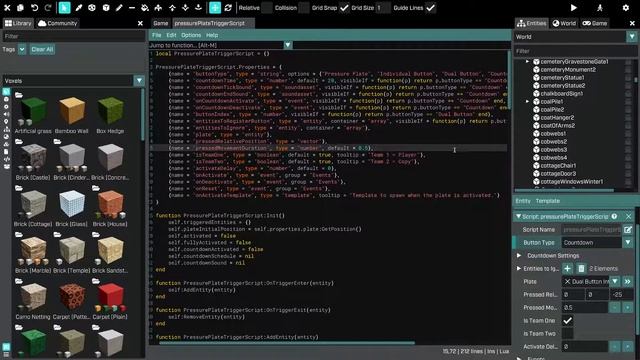This screenshot has height=360, width=640.
Task: Open the Artificial grass folder icon
Action: 19,95
